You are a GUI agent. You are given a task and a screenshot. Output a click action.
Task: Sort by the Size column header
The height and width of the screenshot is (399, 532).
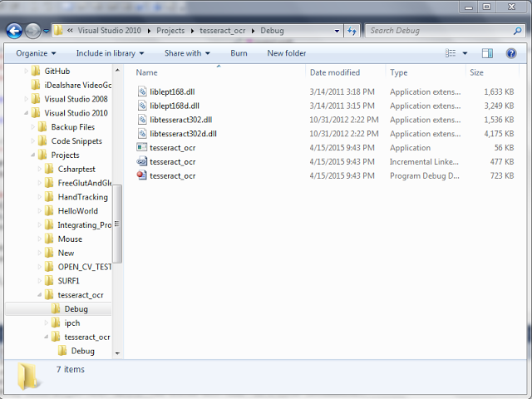[x=476, y=72]
